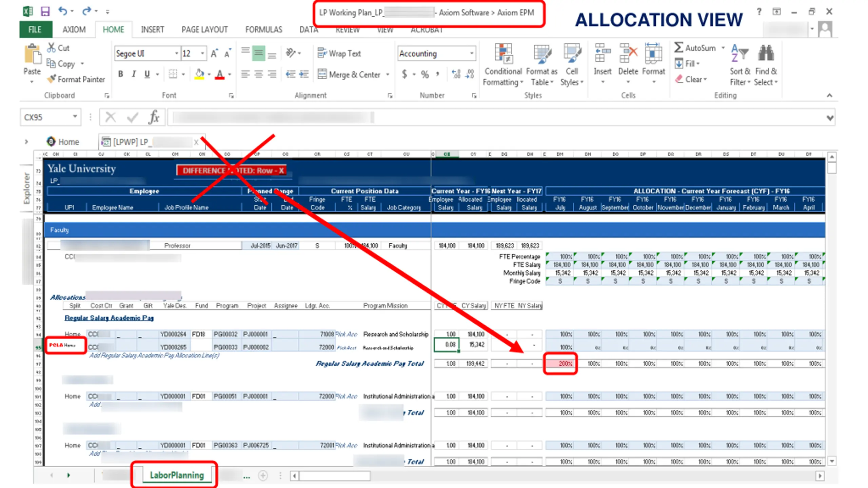Open Sort & Filter tool
868x488 pixels.
click(x=740, y=64)
